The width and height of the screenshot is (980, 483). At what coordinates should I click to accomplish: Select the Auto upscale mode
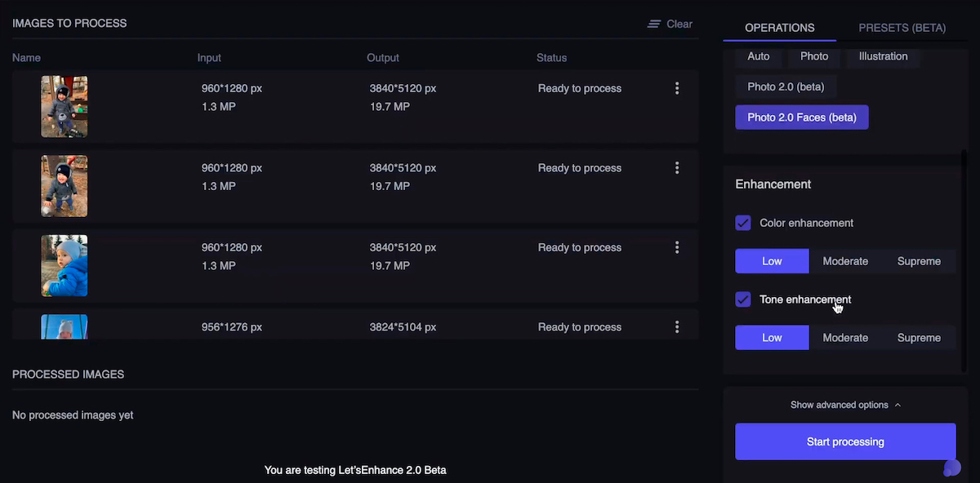759,56
